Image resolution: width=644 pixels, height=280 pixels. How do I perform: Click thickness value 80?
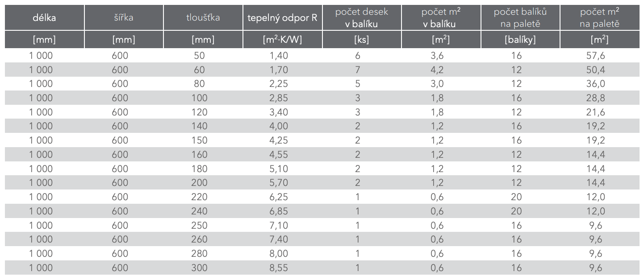coord(200,84)
